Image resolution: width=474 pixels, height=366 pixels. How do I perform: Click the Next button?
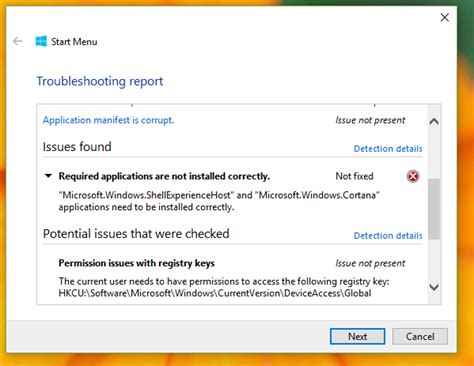[358, 336]
